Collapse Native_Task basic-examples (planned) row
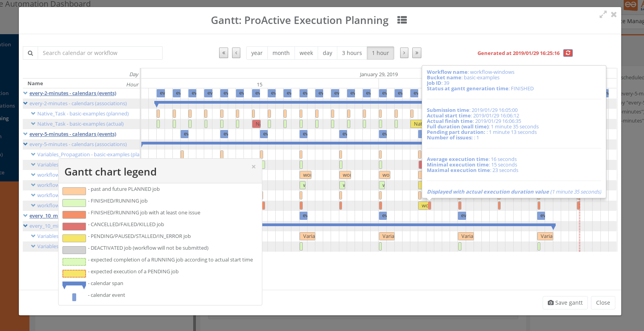Screen dimensions: 644x331 (33, 113)
